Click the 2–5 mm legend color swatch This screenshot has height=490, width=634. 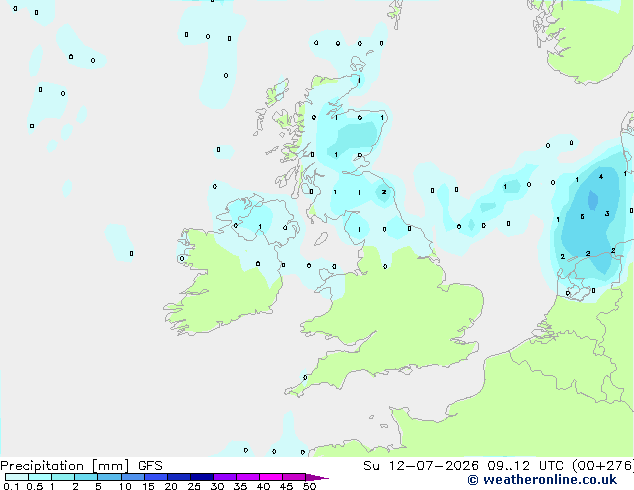coord(86,477)
